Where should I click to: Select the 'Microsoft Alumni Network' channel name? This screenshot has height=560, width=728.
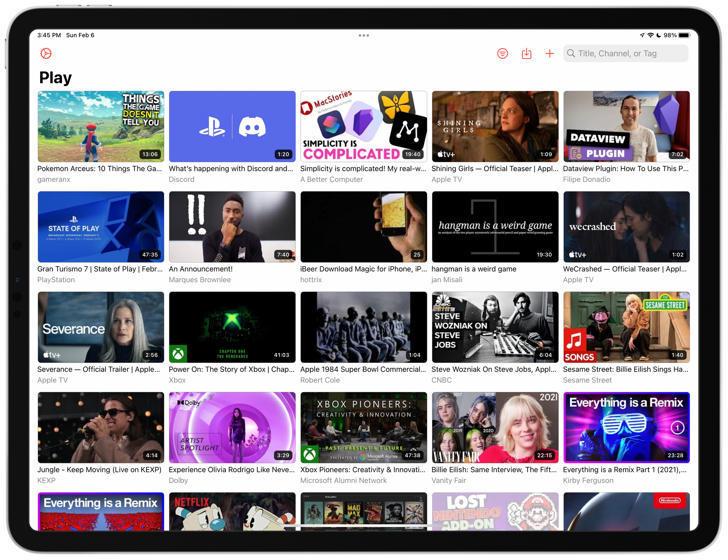[343, 480]
